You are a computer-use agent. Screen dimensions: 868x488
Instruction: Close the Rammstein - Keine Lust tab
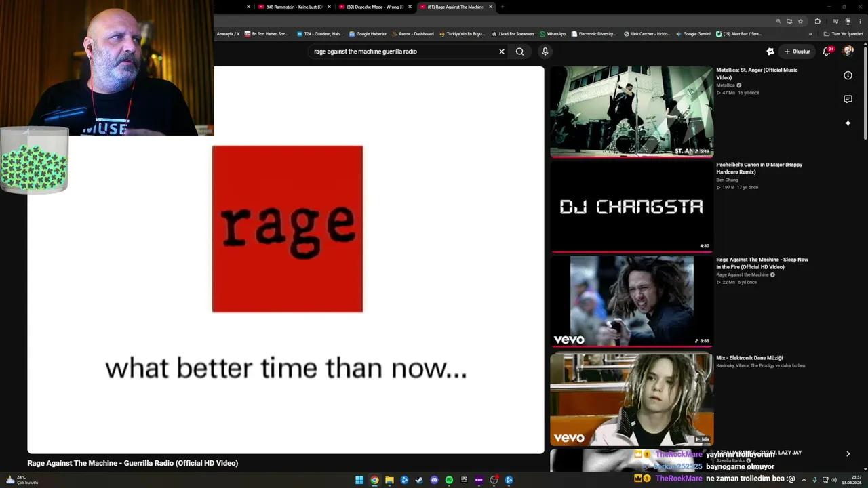tap(329, 7)
